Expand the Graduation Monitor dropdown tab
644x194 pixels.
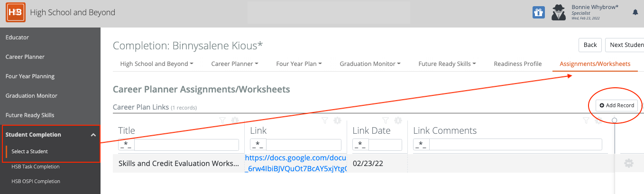click(370, 64)
